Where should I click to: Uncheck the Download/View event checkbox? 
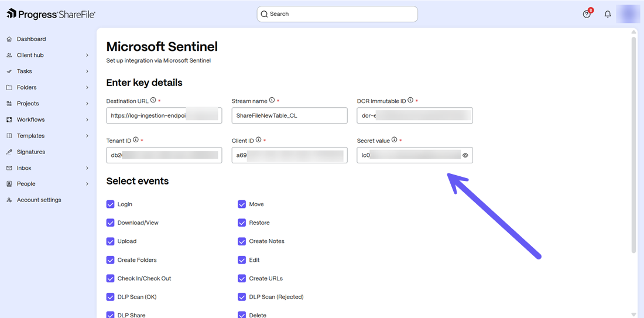(x=110, y=223)
